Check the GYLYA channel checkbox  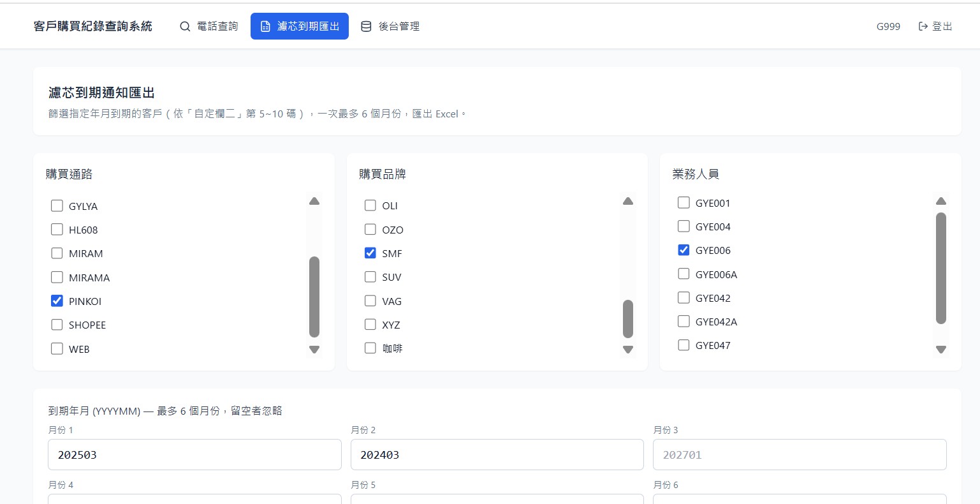tap(57, 205)
